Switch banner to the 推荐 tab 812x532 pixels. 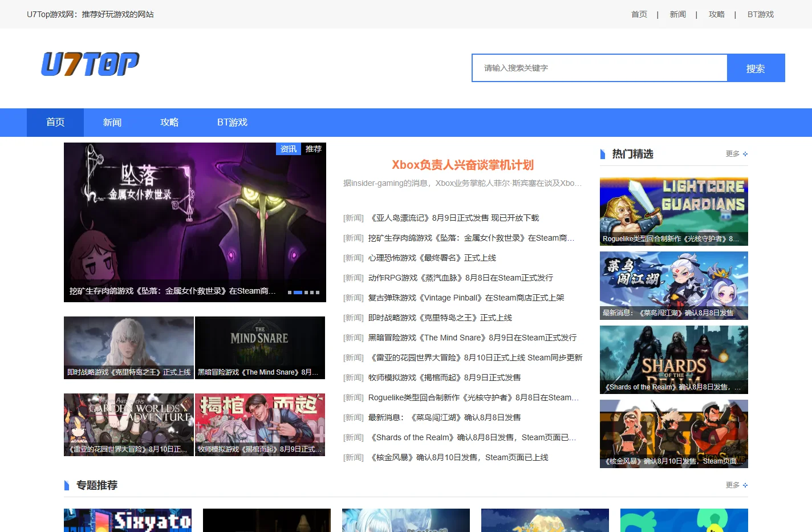click(314, 149)
